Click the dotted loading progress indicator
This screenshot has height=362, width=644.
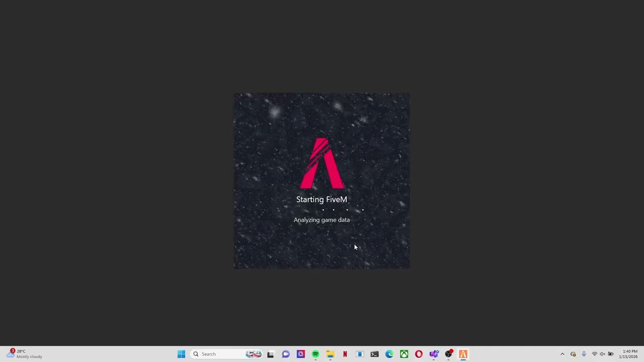tap(342, 210)
